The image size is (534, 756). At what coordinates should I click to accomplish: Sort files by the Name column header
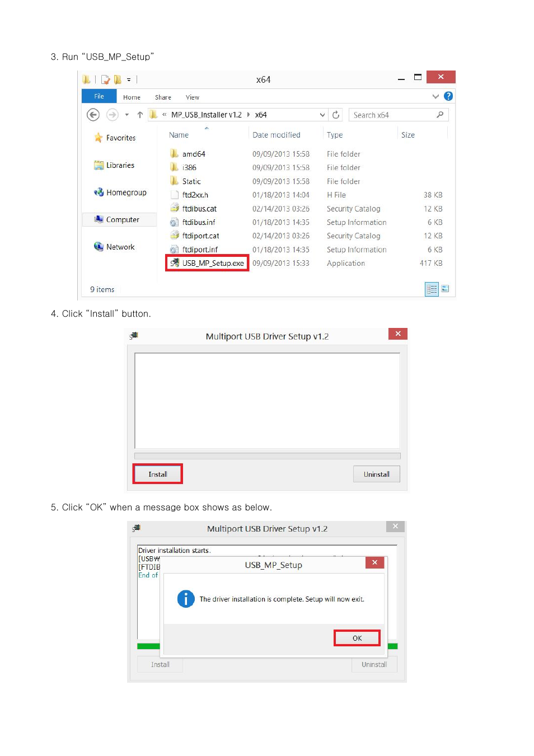pyautogui.click(x=179, y=135)
